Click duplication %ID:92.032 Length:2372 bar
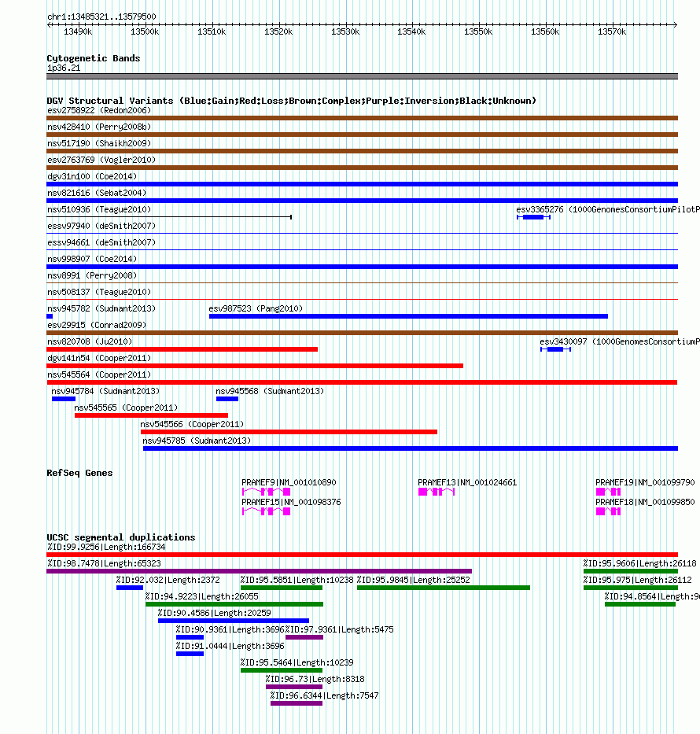The height and width of the screenshot is (734, 700). pyautogui.click(x=130, y=588)
